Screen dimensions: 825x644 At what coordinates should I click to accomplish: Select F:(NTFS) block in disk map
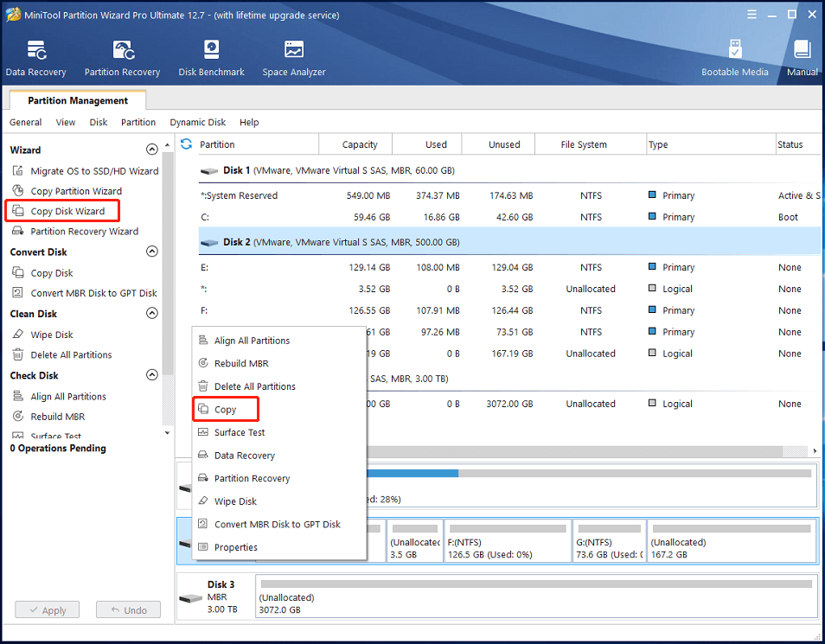coord(508,541)
